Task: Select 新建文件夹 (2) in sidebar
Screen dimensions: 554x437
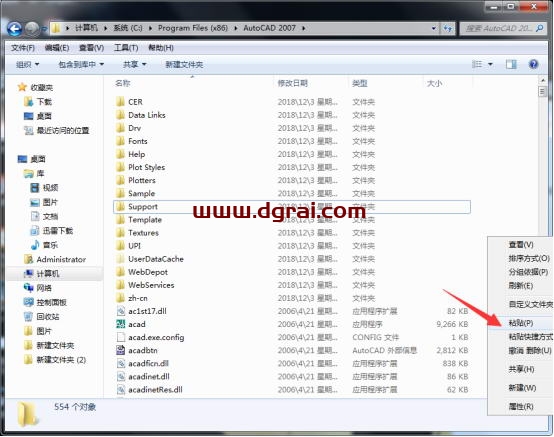Action: pos(61,360)
